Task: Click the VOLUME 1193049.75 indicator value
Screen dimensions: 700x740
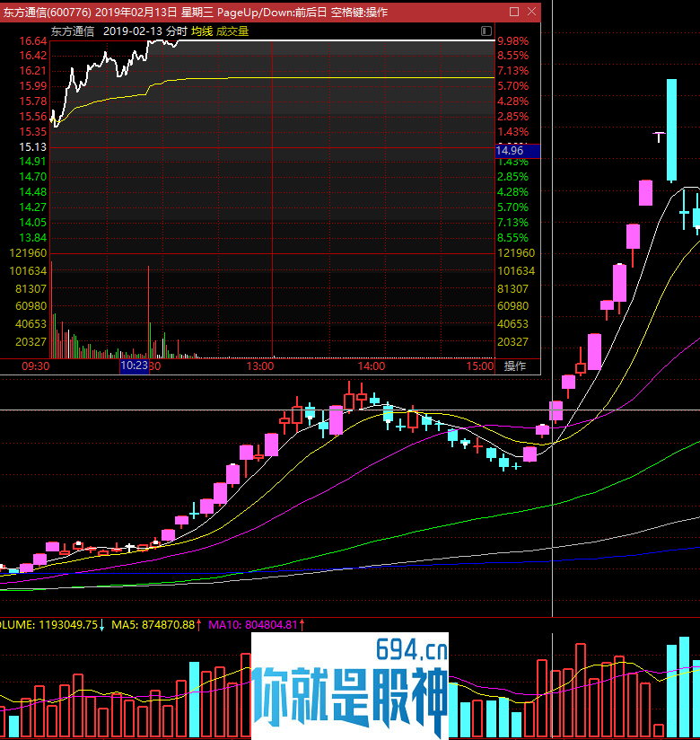Action: tap(48, 625)
